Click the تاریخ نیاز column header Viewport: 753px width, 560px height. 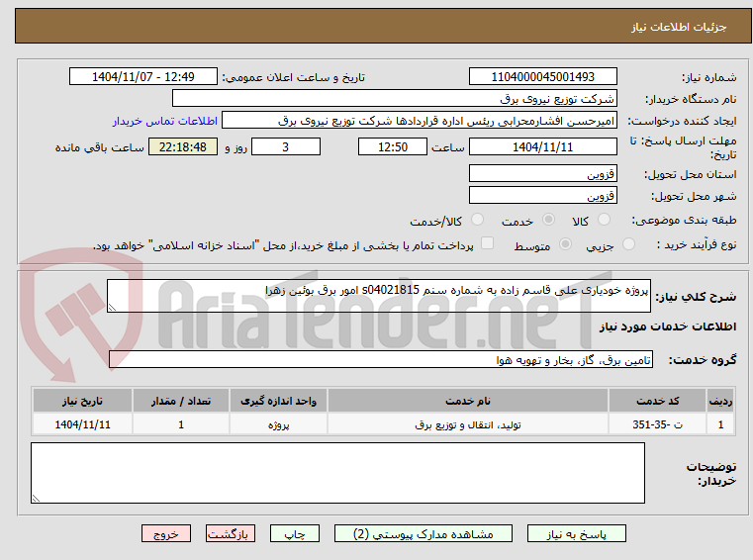click(x=82, y=401)
